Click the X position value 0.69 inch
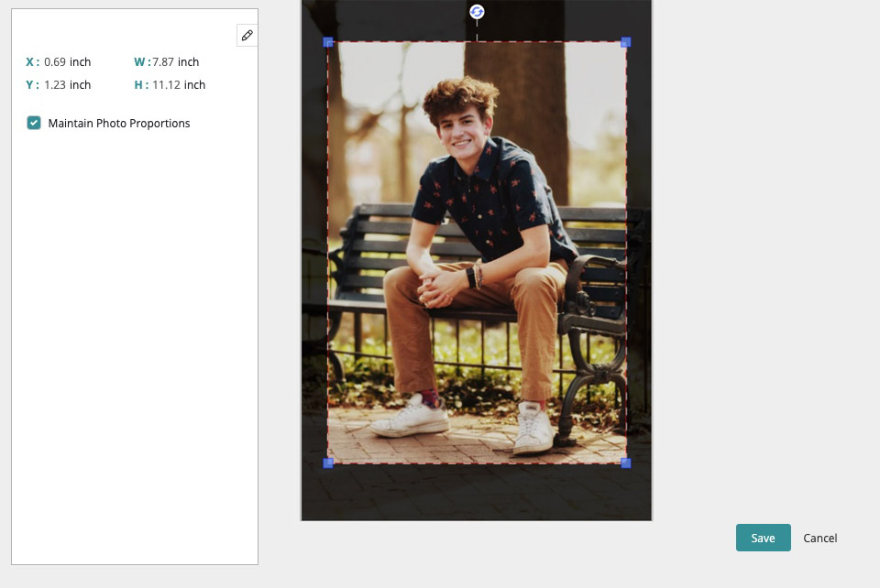 [67, 62]
